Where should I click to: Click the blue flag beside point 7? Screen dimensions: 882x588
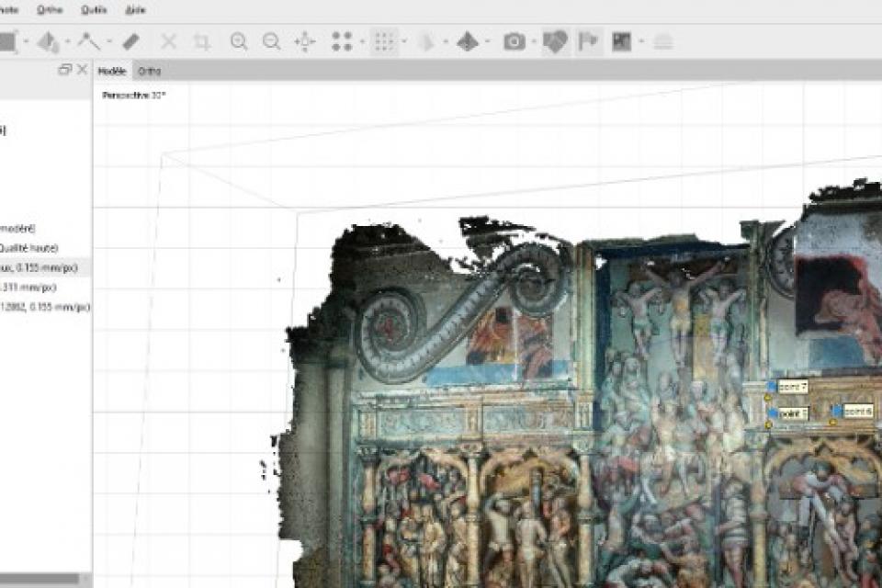point(771,386)
